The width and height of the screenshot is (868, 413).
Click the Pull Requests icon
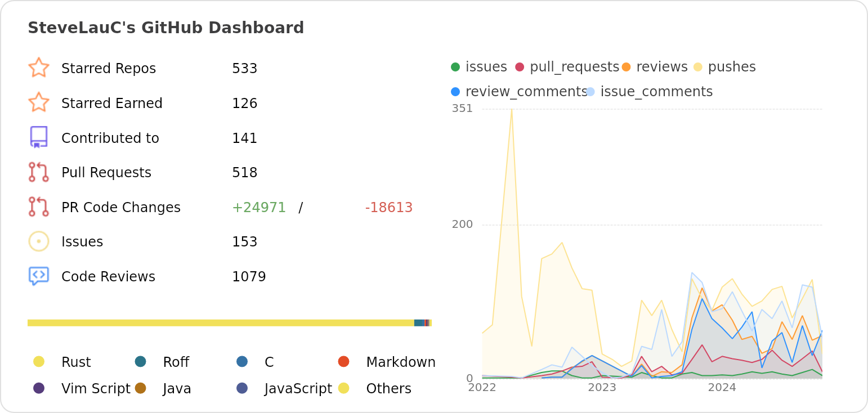pos(39,172)
